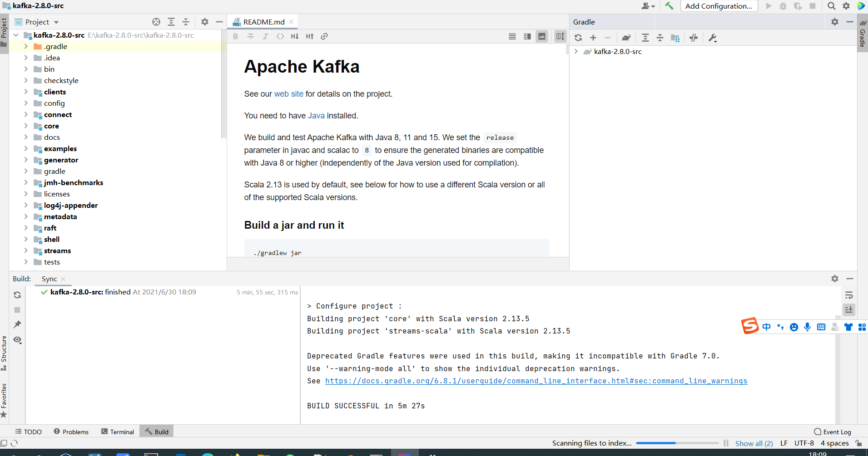868x456 pixels.
Task: Open the Build tool window tab
Action: click(x=157, y=431)
